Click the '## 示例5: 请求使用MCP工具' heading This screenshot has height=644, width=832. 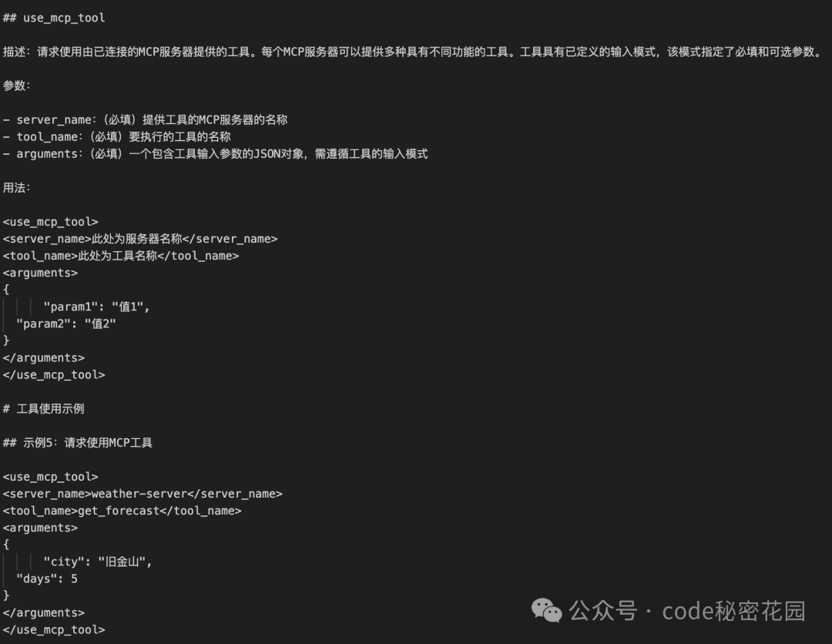coord(78,442)
